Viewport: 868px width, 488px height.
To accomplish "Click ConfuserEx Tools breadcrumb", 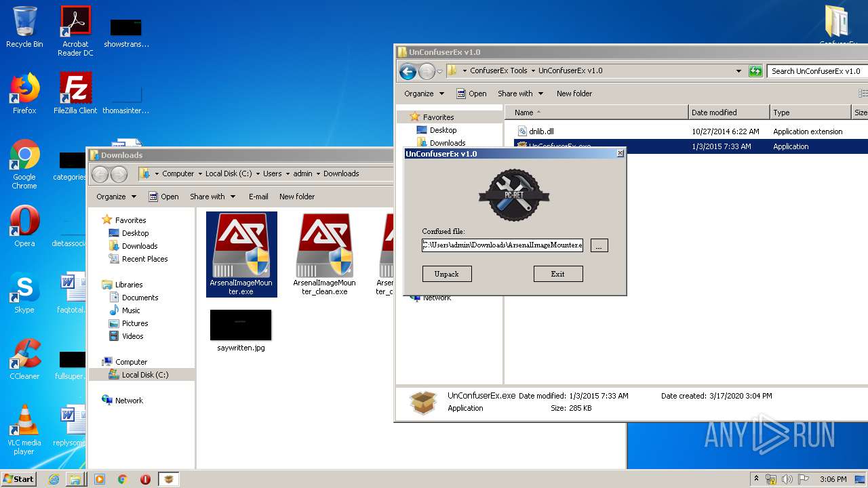I will (498, 70).
